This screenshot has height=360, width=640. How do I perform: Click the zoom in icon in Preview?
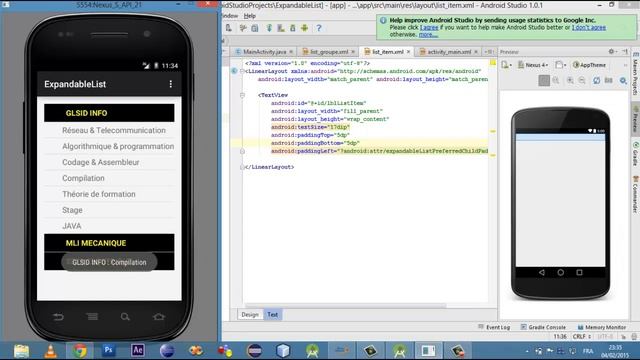click(570, 80)
